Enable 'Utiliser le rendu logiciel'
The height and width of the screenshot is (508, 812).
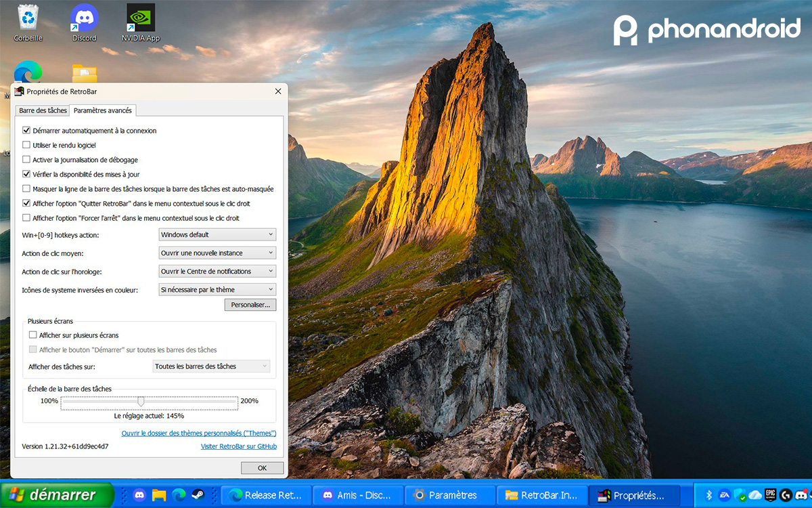27,145
